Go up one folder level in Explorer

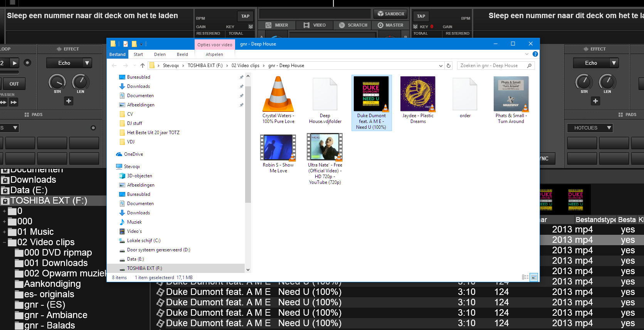tap(143, 66)
